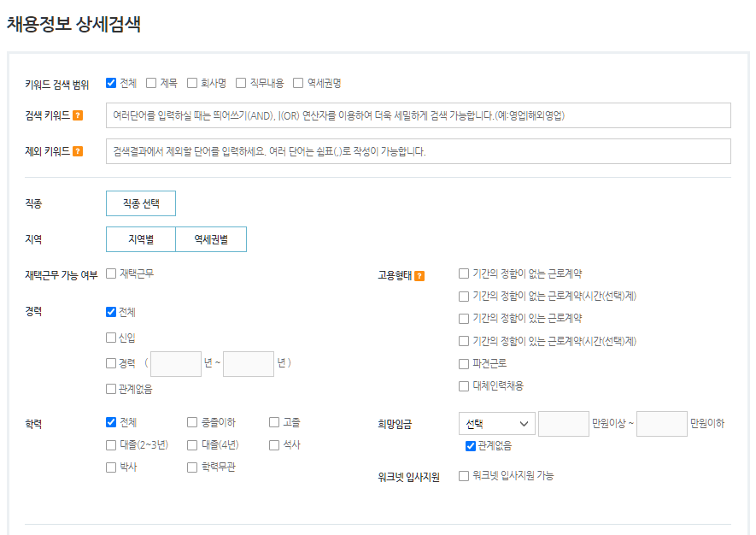Check the 대졸(2~3년) education option
756x535 pixels.
pyautogui.click(x=111, y=444)
